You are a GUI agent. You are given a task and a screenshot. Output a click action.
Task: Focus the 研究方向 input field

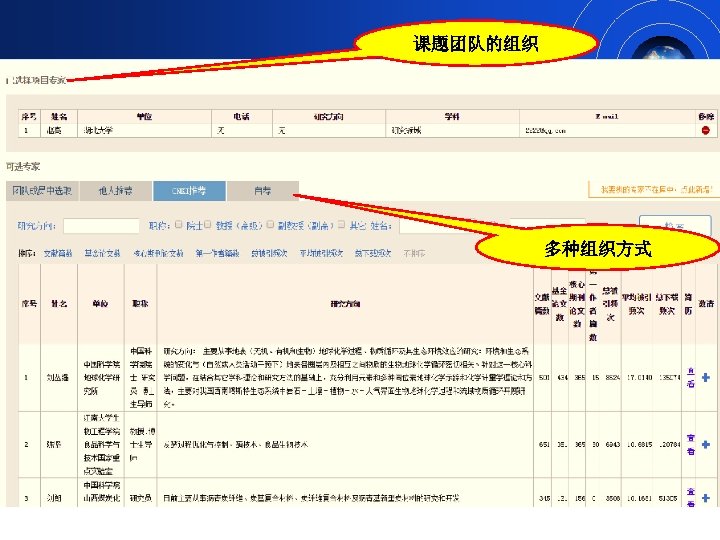(101, 226)
